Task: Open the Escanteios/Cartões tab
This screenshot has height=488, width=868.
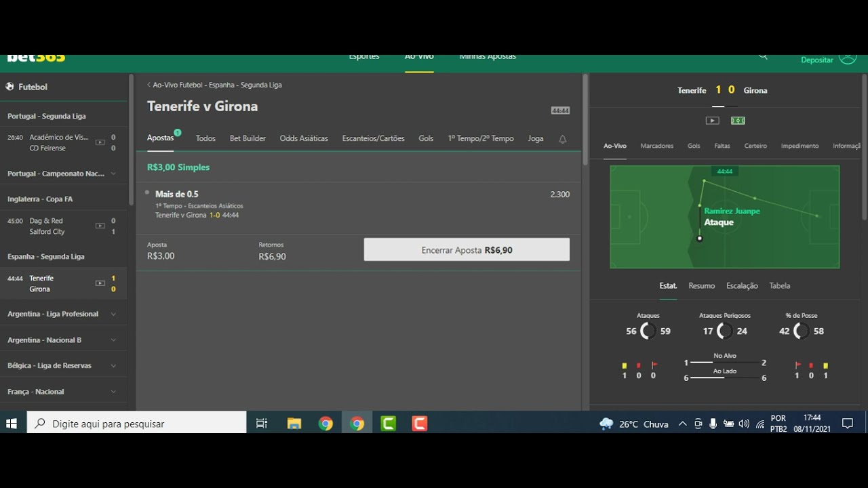Action: (373, 138)
